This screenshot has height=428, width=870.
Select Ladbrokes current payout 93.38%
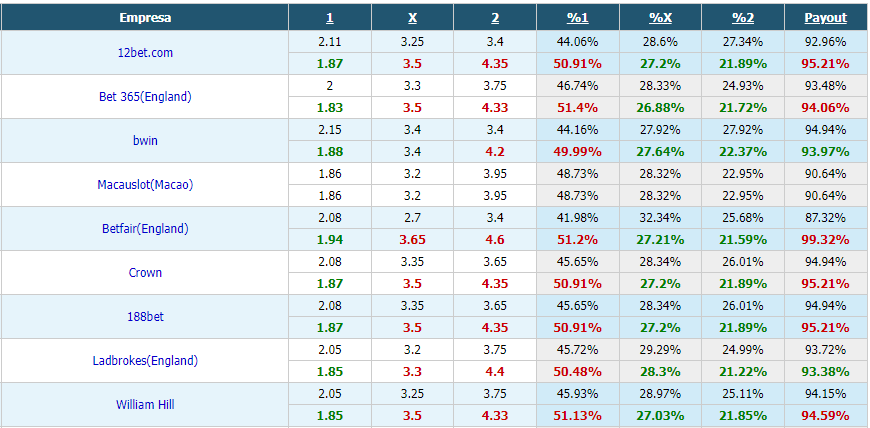tap(826, 371)
